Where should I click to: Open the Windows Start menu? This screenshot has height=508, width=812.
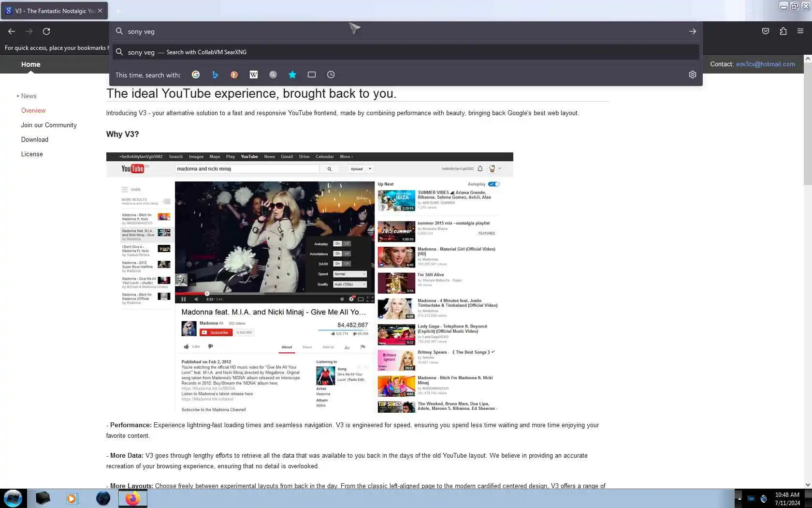[x=13, y=498]
